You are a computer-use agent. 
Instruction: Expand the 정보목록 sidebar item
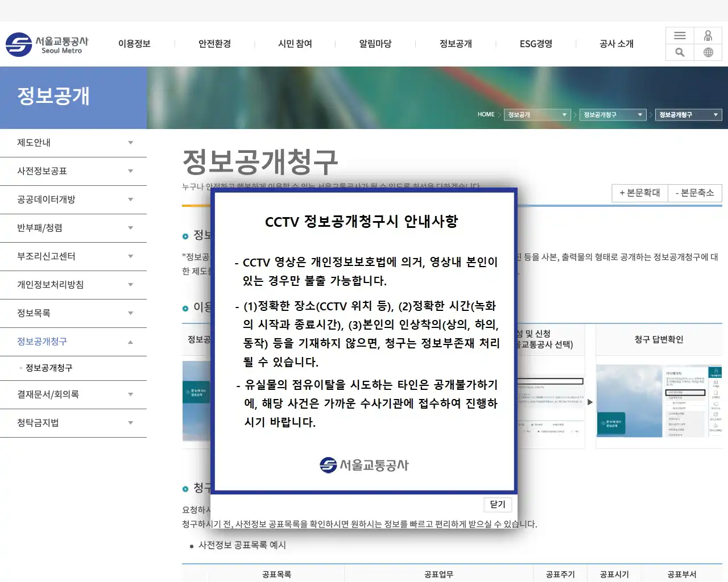73,313
